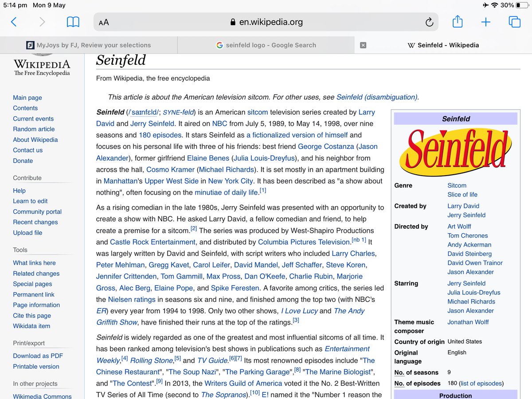Open the share sheet icon

coord(458,21)
